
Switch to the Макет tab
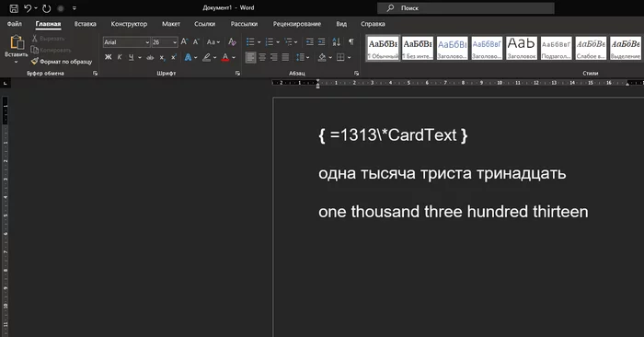pyautogui.click(x=171, y=24)
